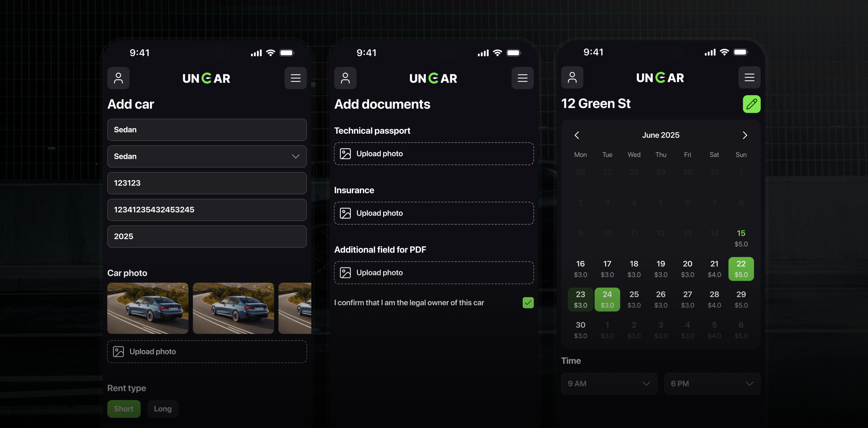Screen dimensions: 868x428
Task: Open the 6 PM end time dropdown
Action: point(712,384)
